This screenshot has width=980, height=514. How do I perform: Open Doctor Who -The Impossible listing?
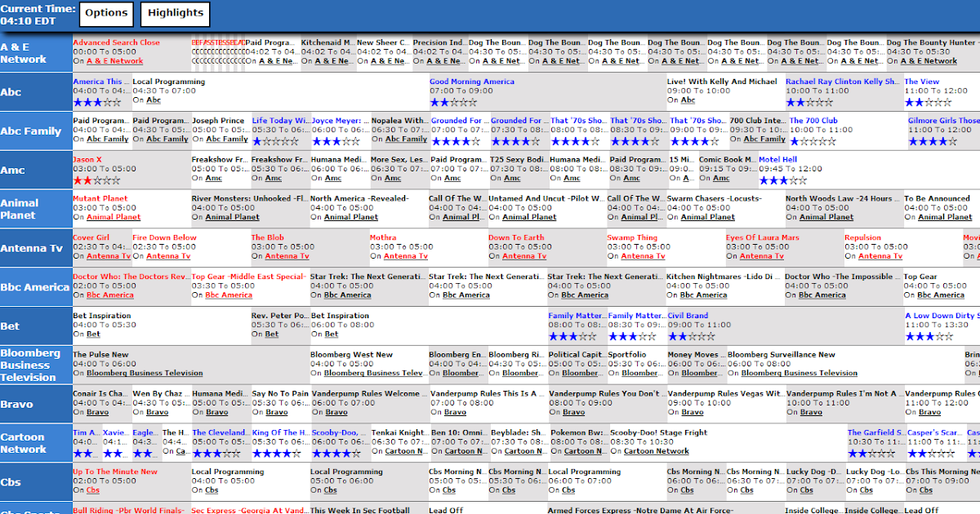[x=841, y=277]
